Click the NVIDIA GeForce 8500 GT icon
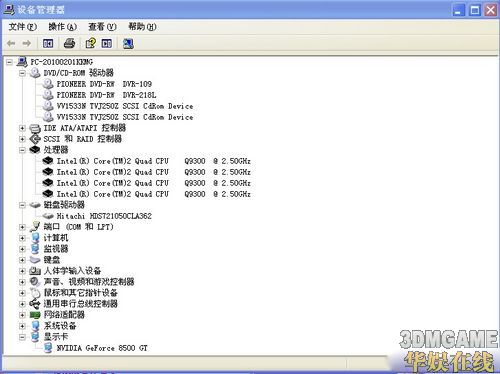Image resolution: width=500 pixels, height=374 pixels. (48, 348)
